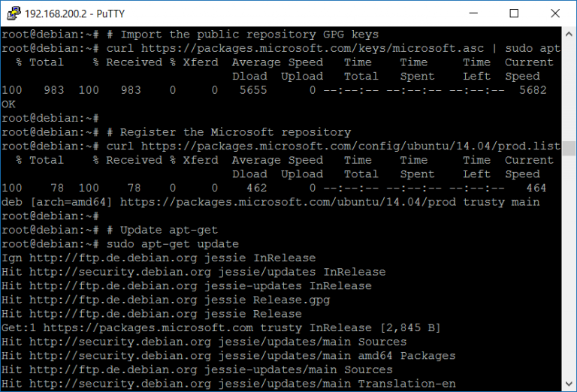
Task: Click the terminal scrollbar thumb
Action: (x=569, y=148)
